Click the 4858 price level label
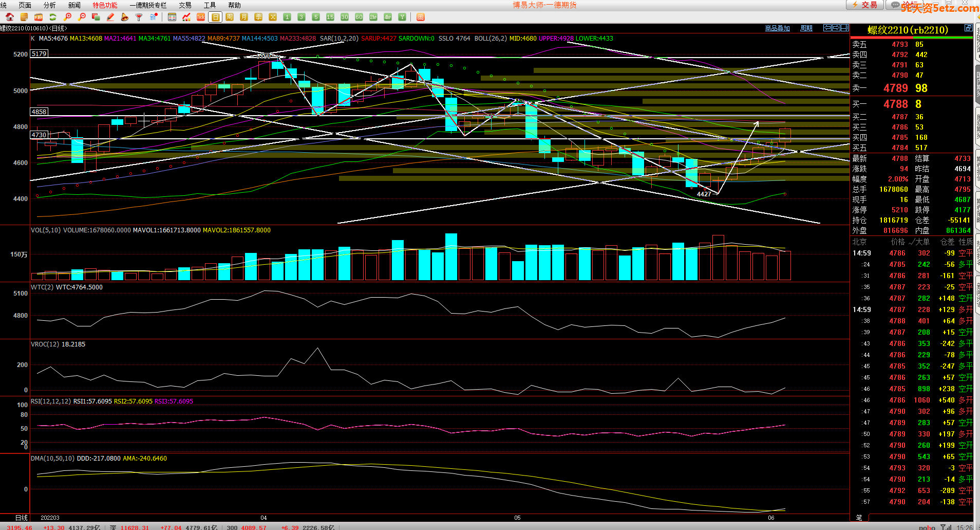The image size is (980, 530). pos(39,112)
